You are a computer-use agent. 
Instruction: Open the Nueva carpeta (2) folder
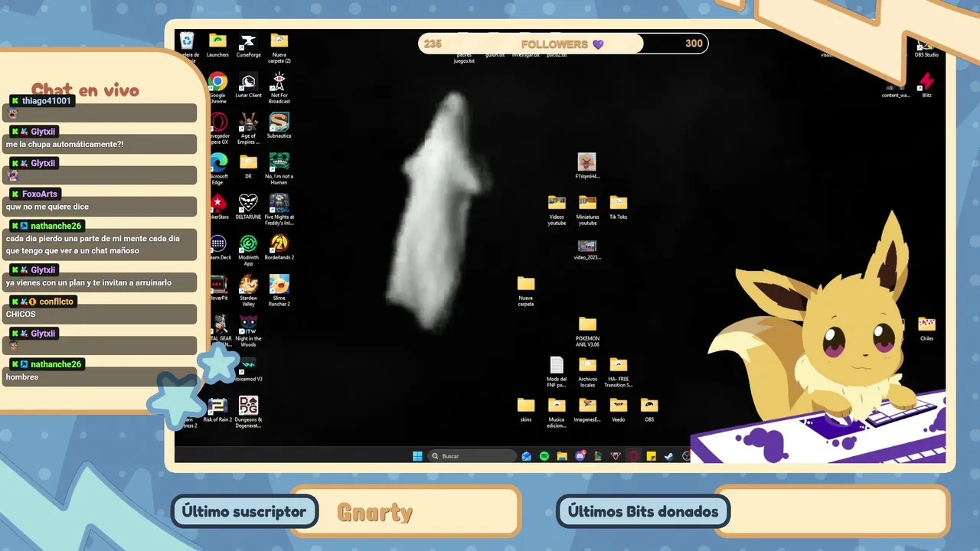coord(279,47)
